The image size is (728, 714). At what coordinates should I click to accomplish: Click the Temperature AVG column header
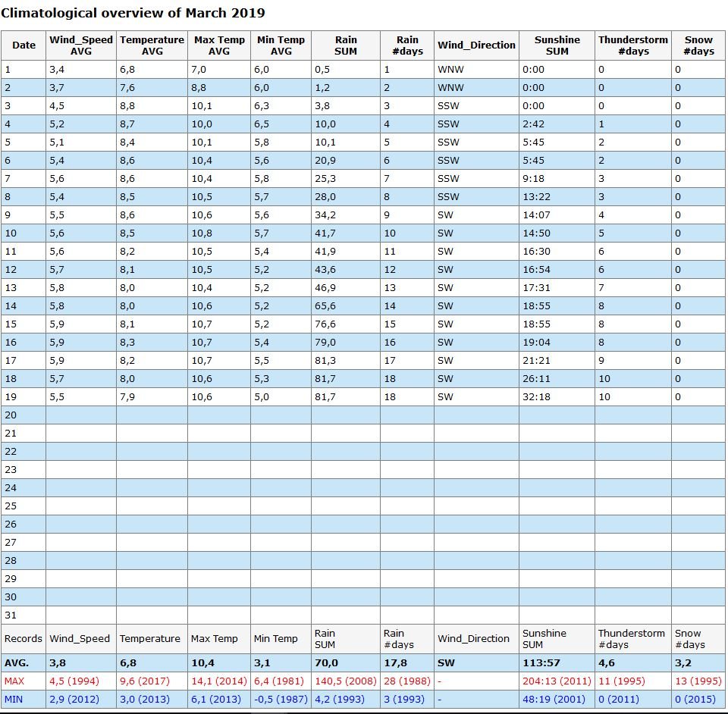point(152,45)
